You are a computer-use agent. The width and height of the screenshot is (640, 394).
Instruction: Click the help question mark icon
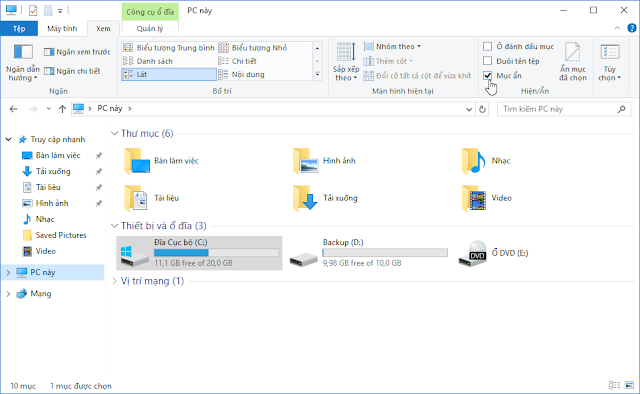[631, 28]
